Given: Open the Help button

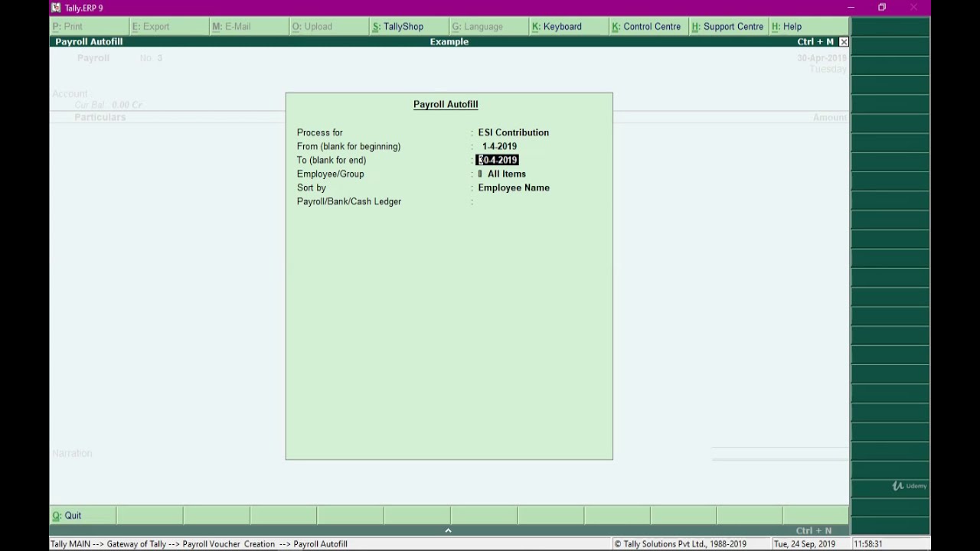Looking at the screenshot, I should point(808,27).
